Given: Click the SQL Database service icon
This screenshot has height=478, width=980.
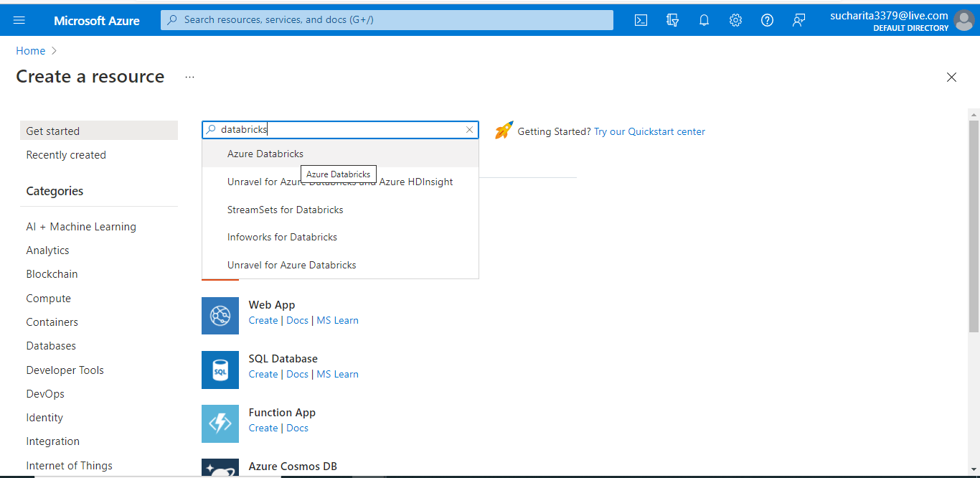Looking at the screenshot, I should click(x=220, y=370).
